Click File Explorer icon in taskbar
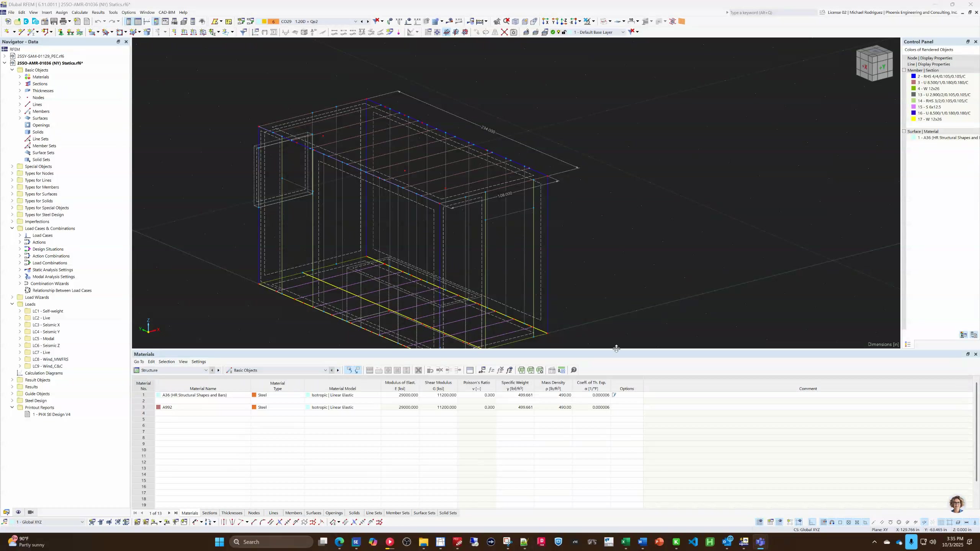 click(x=423, y=542)
